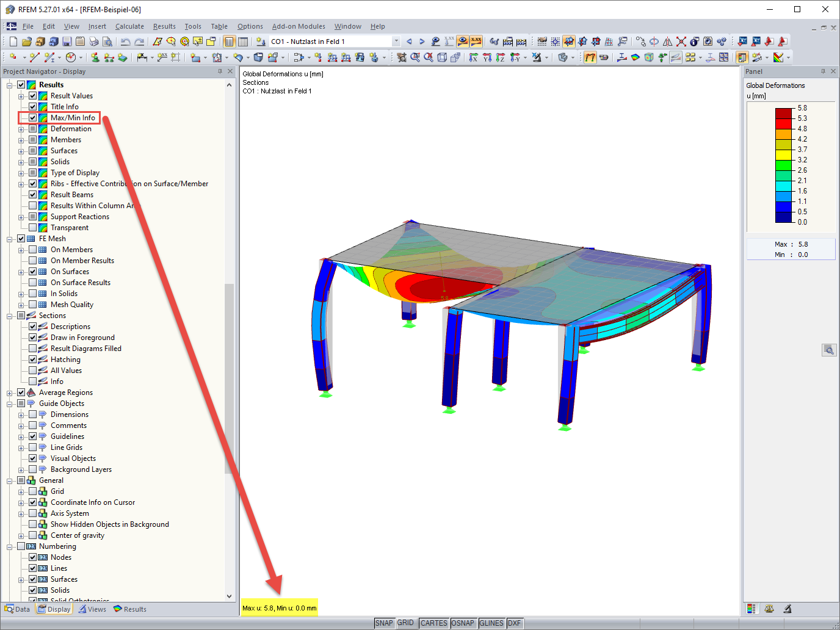This screenshot has width=840, height=630.
Task: Toggle the Table display icon in toolbar
Action: pos(242,42)
